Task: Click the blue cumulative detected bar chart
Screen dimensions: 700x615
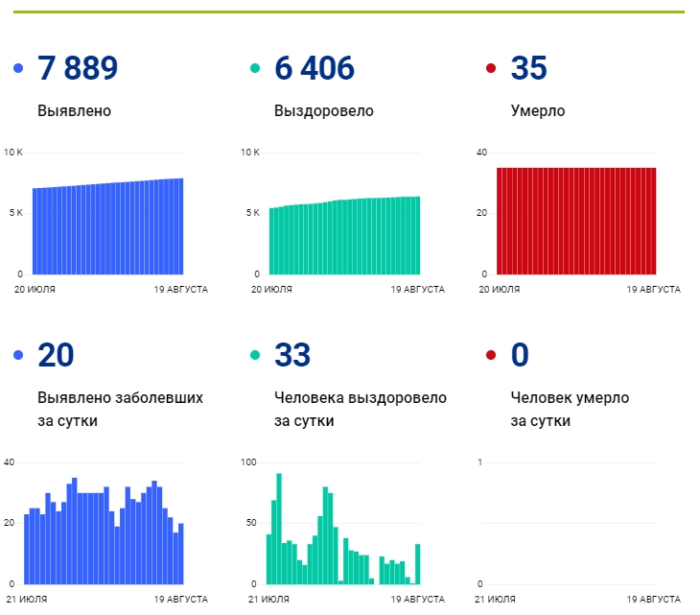Action: pos(108,226)
